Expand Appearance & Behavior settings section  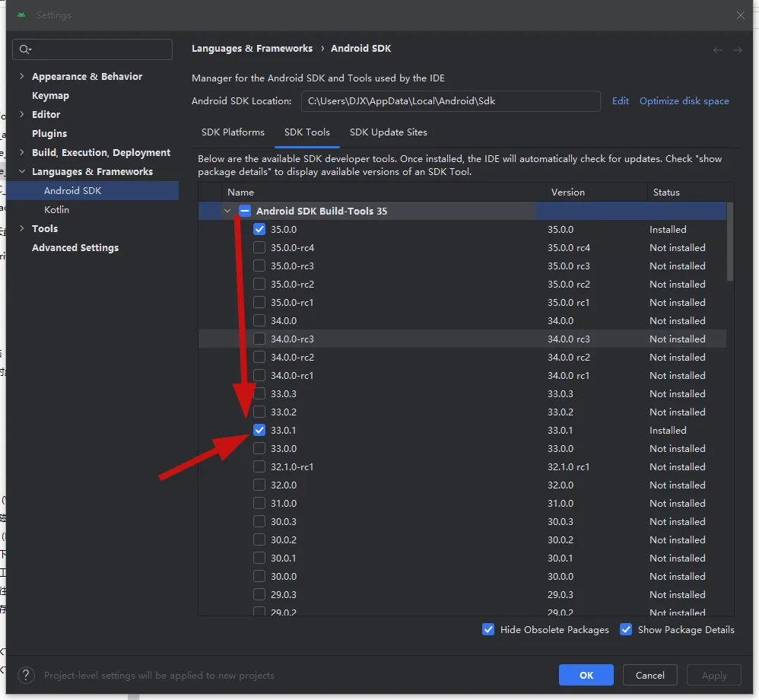pos(22,77)
